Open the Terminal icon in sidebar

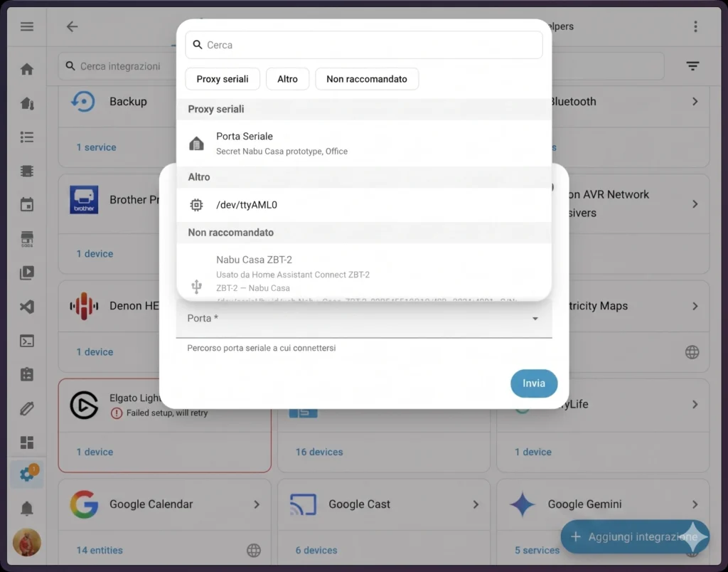(x=27, y=341)
